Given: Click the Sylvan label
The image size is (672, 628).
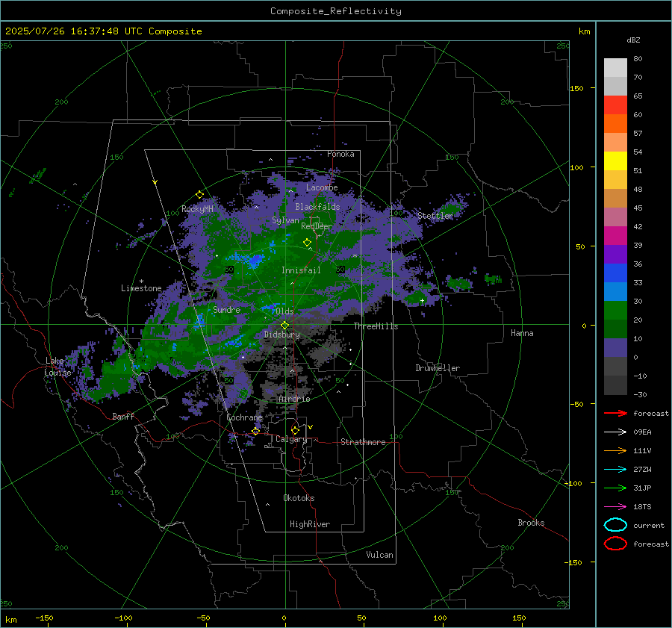Looking at the screenshot, I should (x=285, y=220).
